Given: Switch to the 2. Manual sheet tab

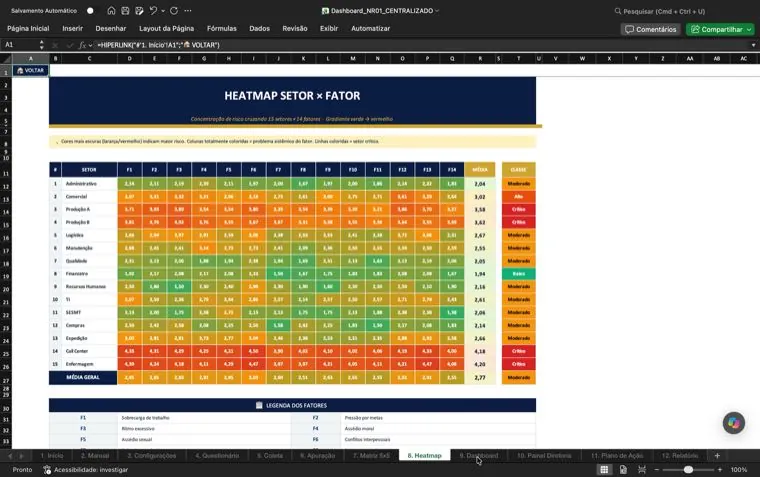Looking at the screenshot, I should pyautogui.click(x=95, y=456).
